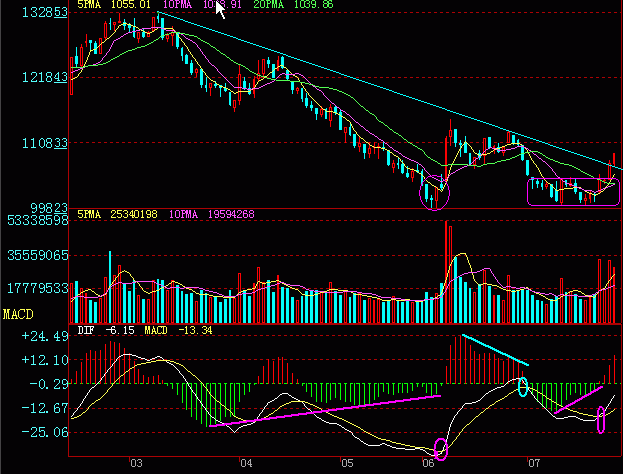Viewport: 623px width, 474px height.
Task: Select the 06 month marker on time axis
Action: [x=428, y=463]
